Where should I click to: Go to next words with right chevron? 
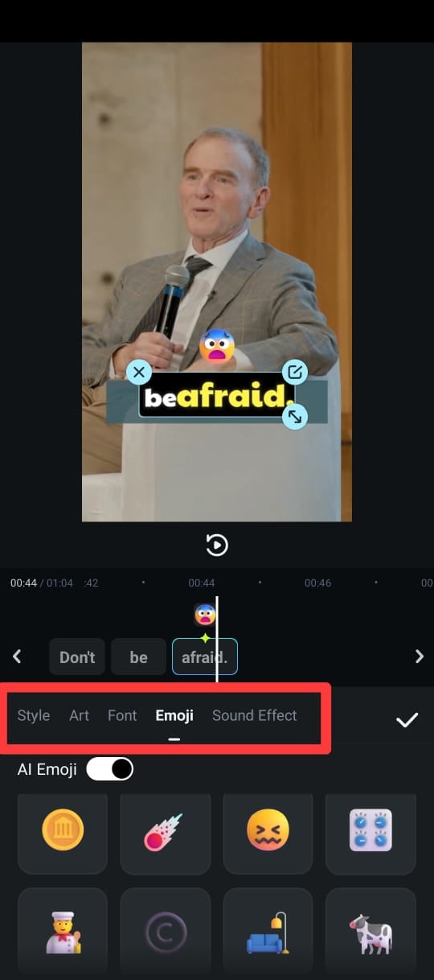[x=419, y=657]
